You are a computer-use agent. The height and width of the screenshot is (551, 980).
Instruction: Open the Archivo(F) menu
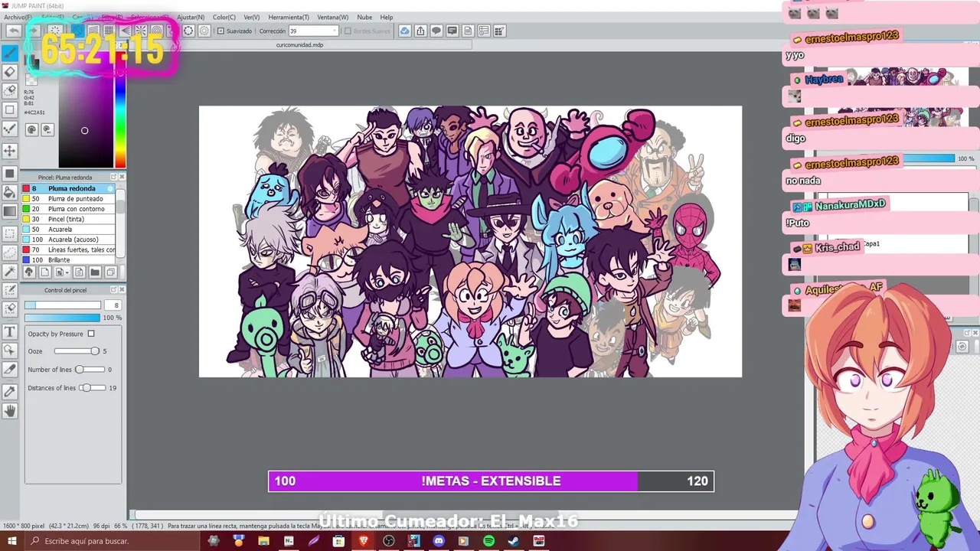[x=18, y=17]
